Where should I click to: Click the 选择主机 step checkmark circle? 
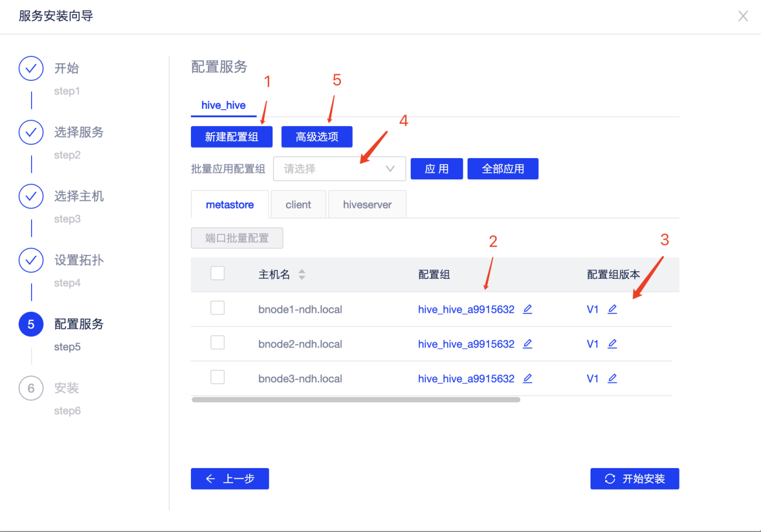click(x=31, y=196)
